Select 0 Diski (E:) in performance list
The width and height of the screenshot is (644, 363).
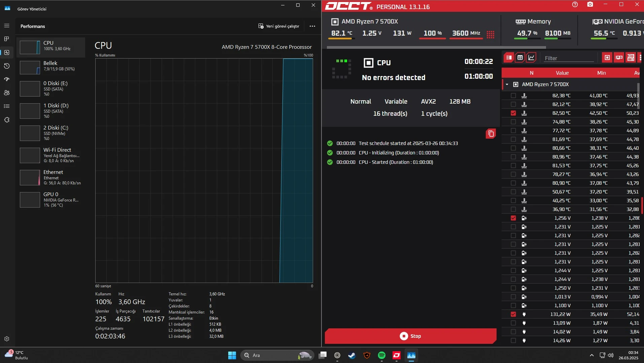click(x=51, y=89)
